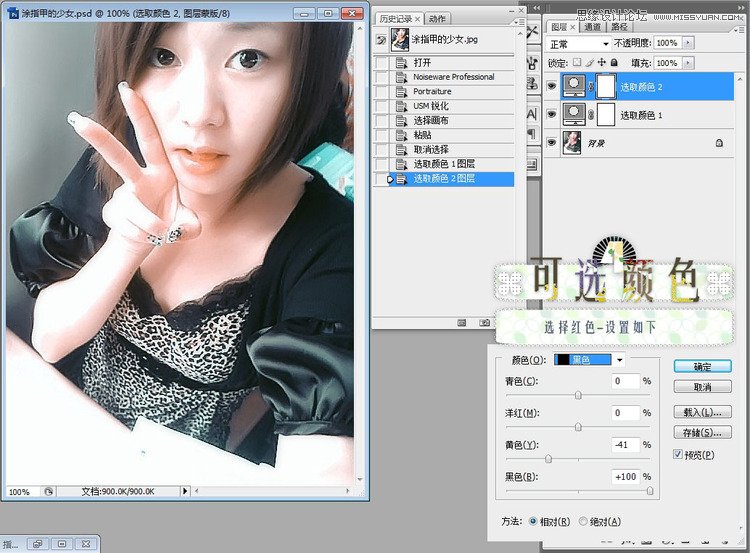Click link icon of 选取颜色 1 layer

(591, 115)
